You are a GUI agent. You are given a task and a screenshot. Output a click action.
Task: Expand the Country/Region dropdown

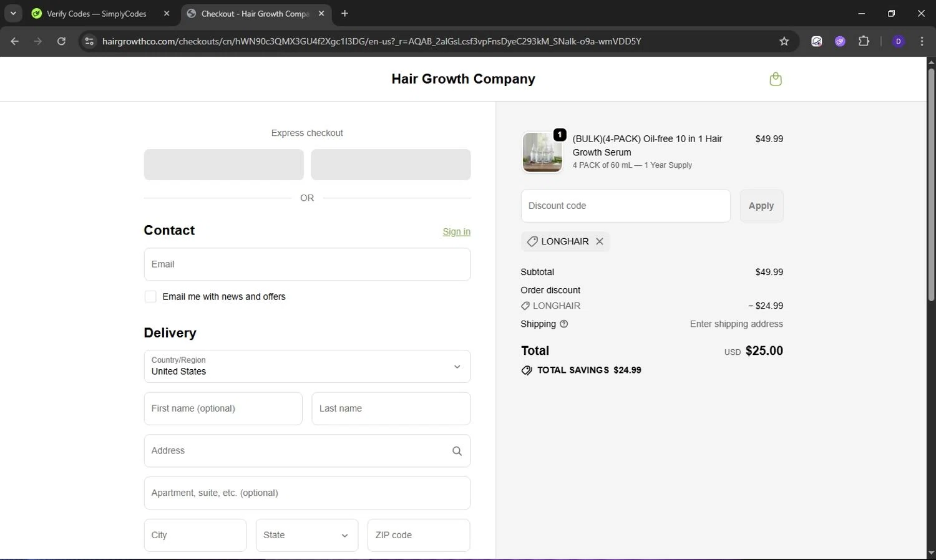[307, 367]
